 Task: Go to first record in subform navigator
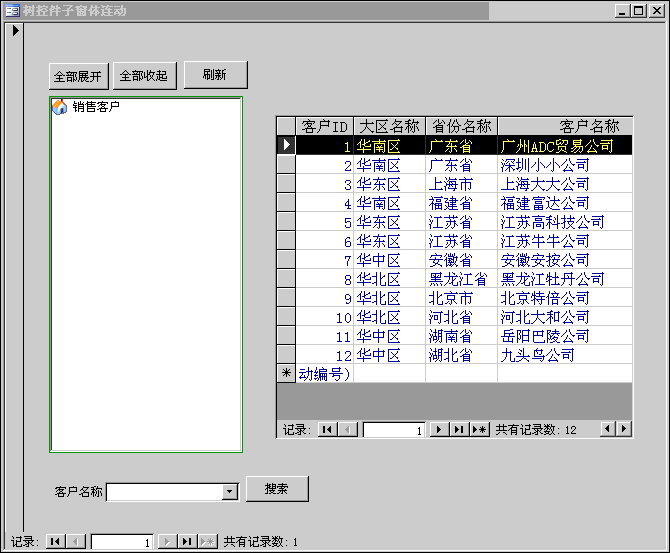click(327, 429)
